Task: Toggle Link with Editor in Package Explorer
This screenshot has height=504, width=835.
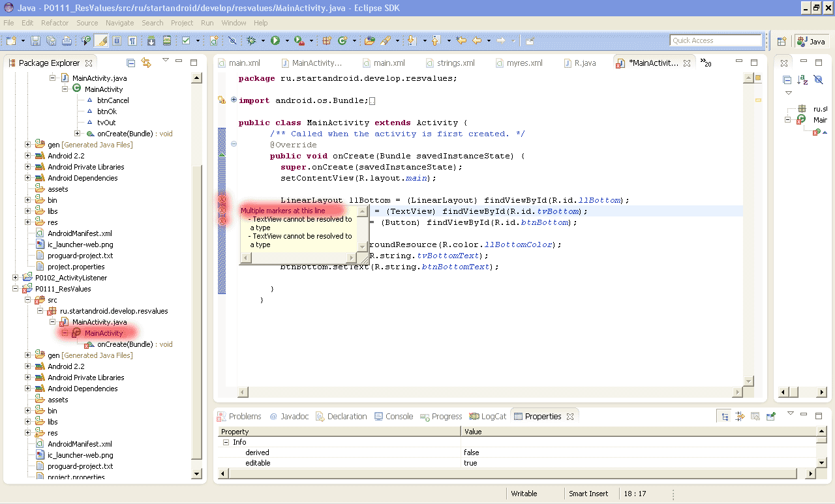Action: tap(146, 63)
